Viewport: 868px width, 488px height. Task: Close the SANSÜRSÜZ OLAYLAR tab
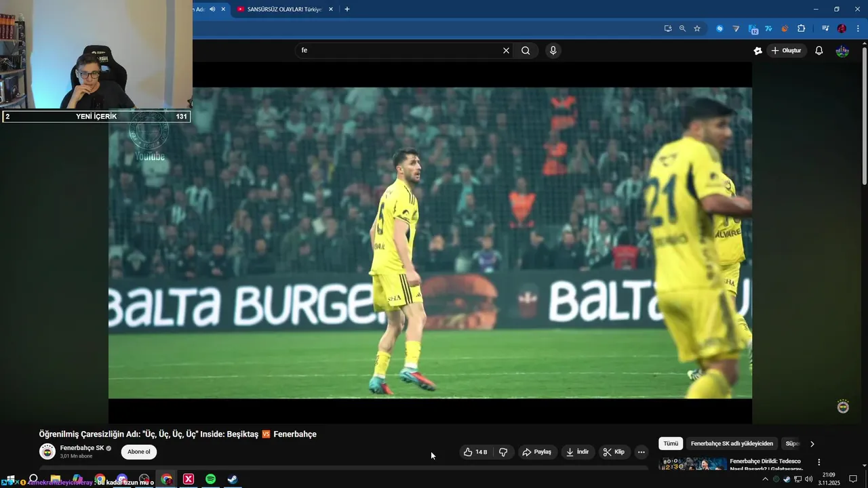pyautogui.click(x=331, y=9)
